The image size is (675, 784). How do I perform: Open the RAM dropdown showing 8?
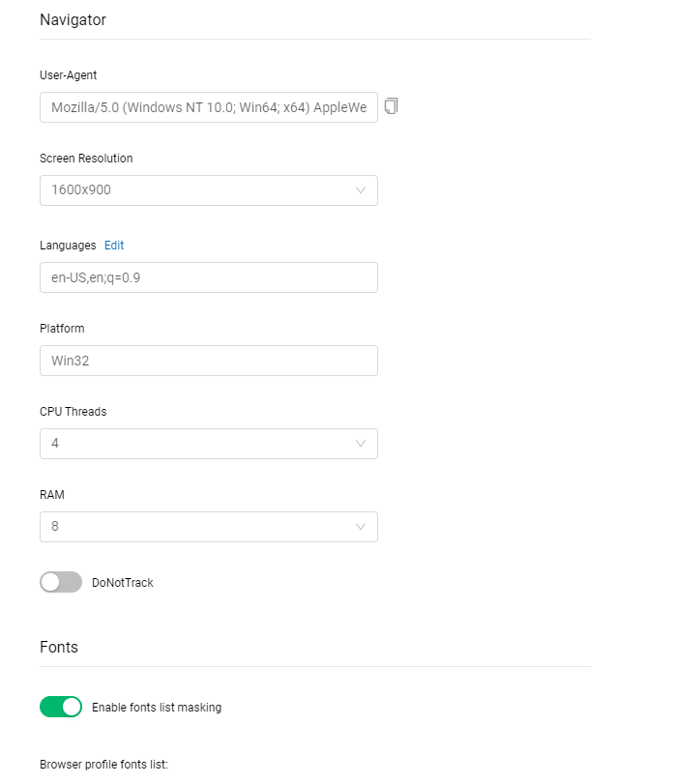[x=209, y=527]
